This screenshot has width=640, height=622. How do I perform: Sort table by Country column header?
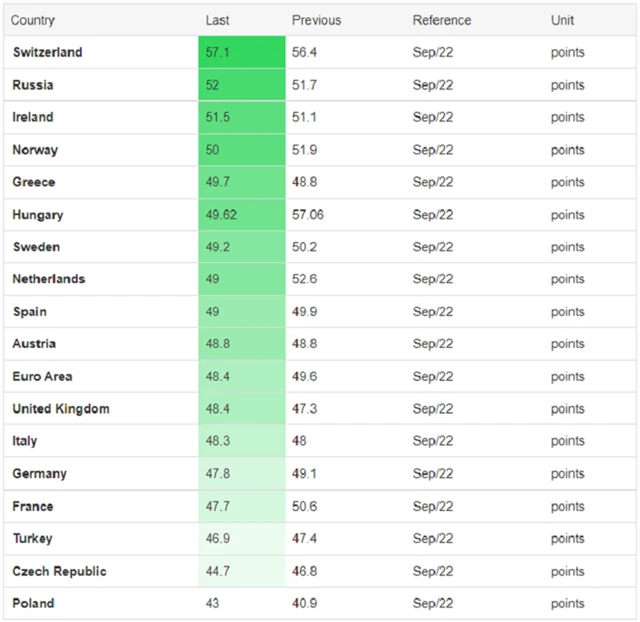[x=33, y=20]
